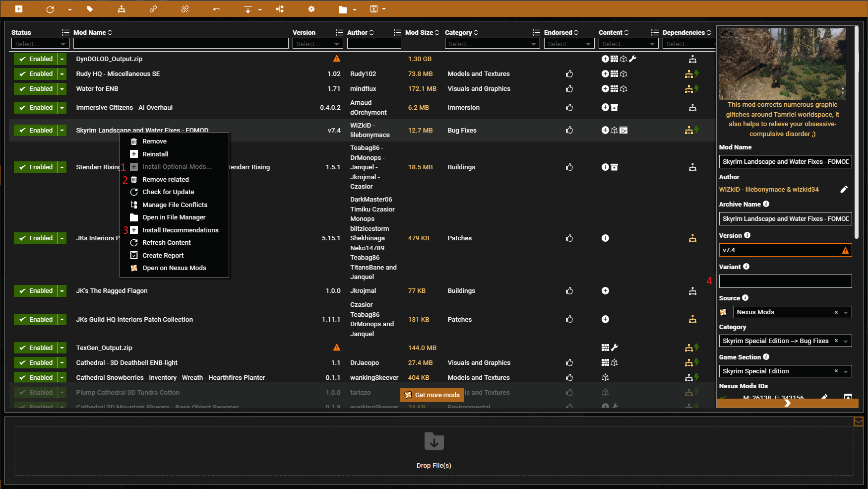Click the download-arrow icon in top toolbar

tap(248, 9)
